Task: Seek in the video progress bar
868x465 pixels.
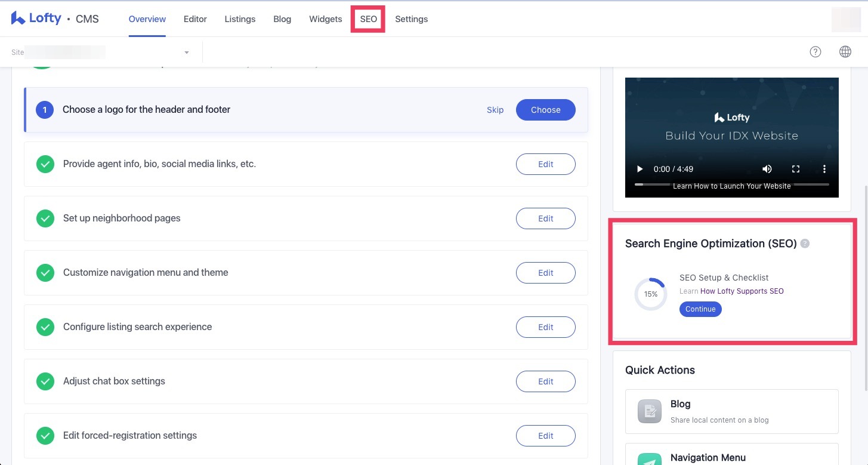Action: coord(732,184)
